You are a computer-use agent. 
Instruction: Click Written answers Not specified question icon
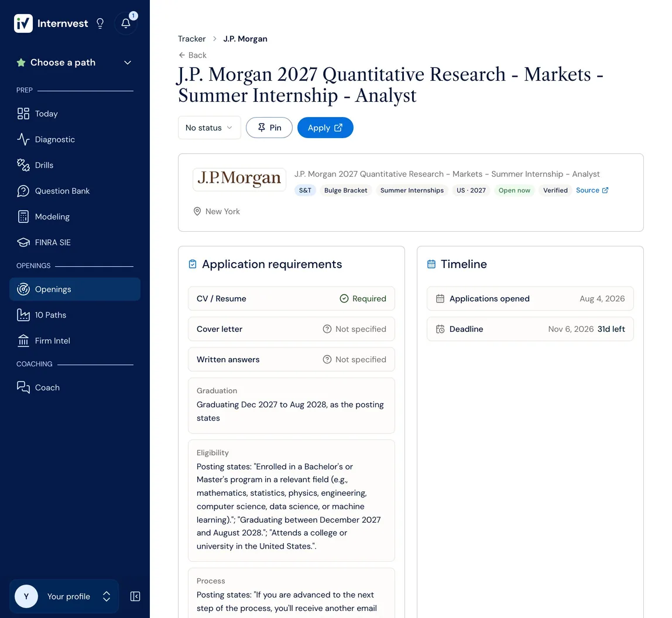click(327, 359)
